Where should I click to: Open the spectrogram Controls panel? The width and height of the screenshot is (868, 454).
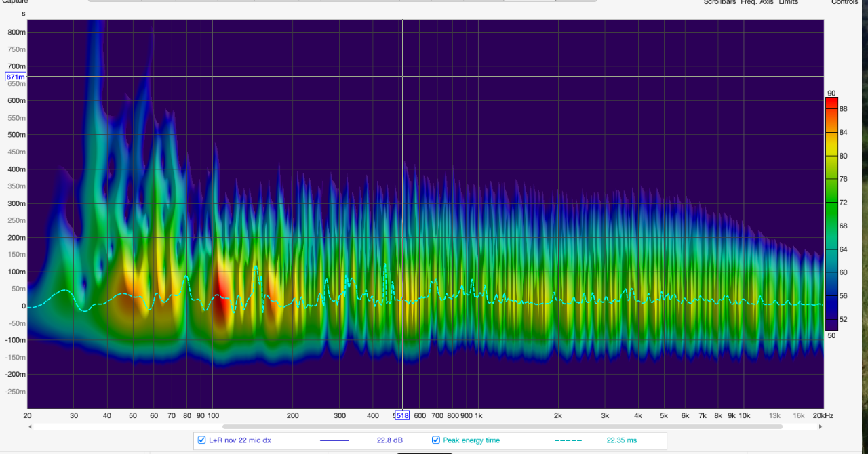(844, 3)
